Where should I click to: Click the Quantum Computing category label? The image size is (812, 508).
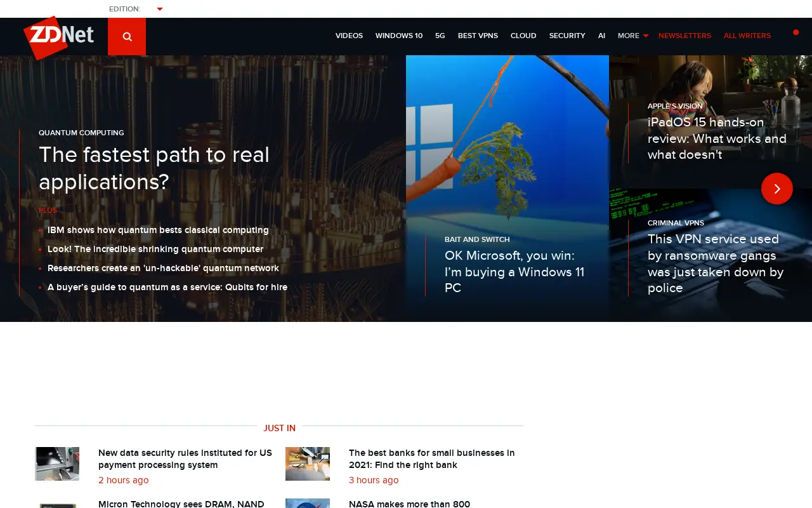(x=81, y=133)
